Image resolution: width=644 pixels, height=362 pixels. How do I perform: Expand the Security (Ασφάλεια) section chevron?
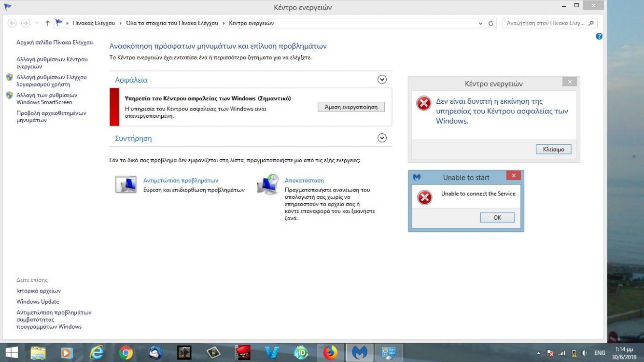point(382,80)
